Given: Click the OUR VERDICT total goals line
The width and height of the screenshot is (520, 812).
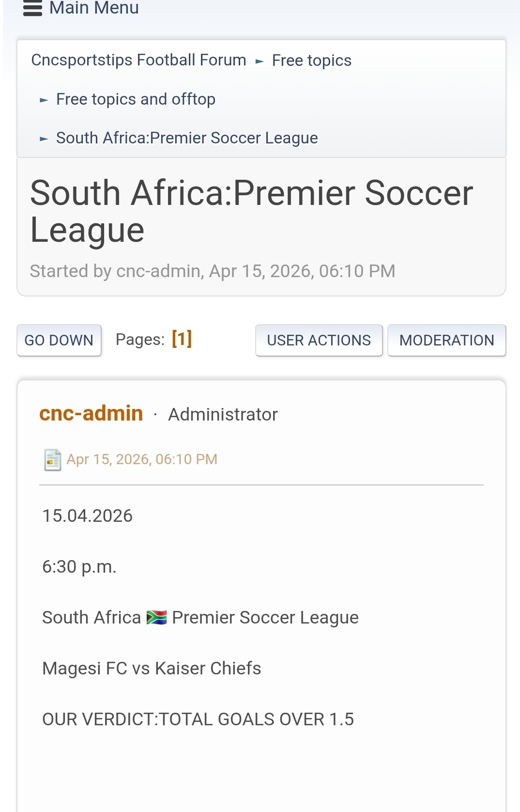Looking at the screenshot, I should [x=198, y=719].
